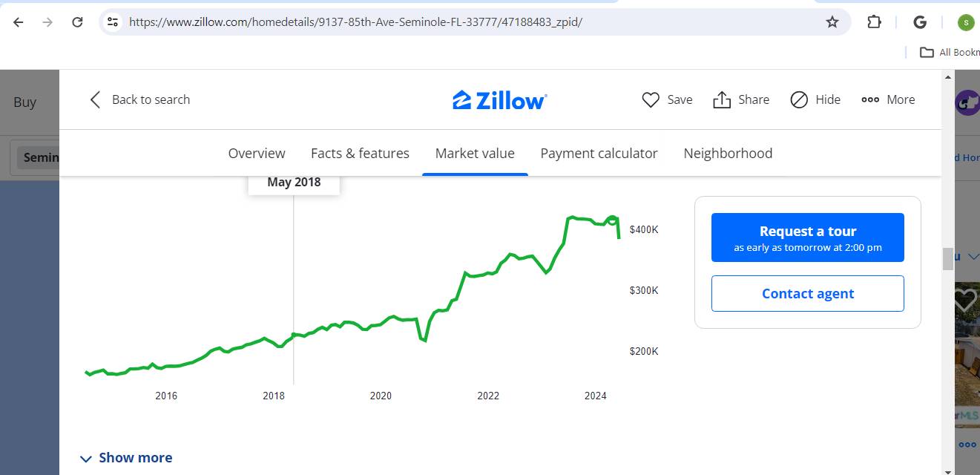The height and width of the screenshot is (475, 980).
Task: Open the browser extensions puzzle icon
Action: point(874,22)
